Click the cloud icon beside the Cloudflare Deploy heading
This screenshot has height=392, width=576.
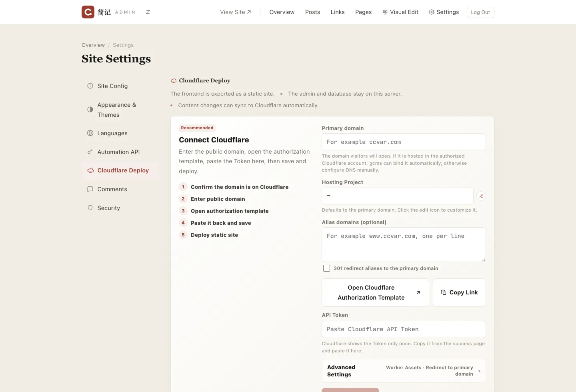(x=174, y=81)
